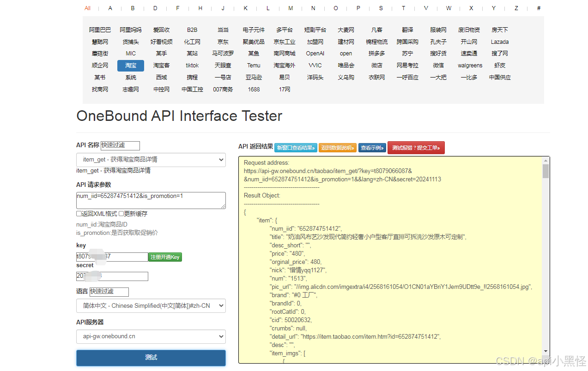Viewport: 588px width, 371px height.
Task: Select the 房天下 platform
Action: click(500, 30)
